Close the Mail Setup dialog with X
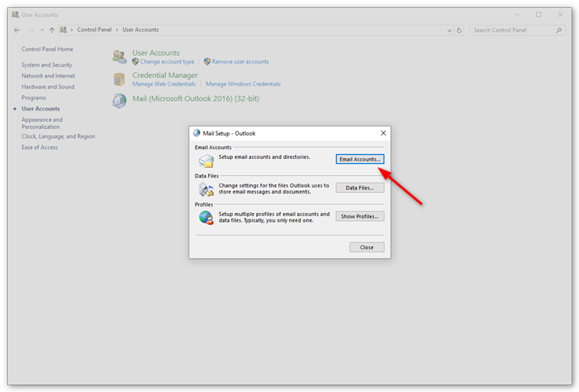 (x=384, y=133)
